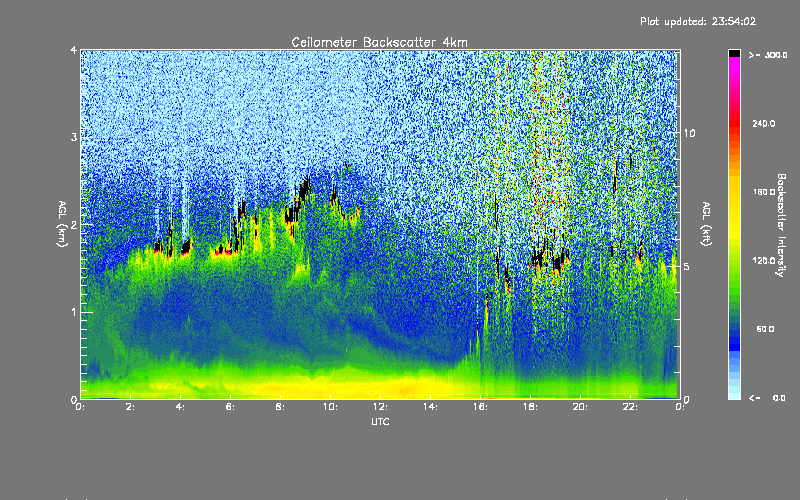Click the '2:' UTC hour tick
Viewport: 800px width, 500px height.
131,407
